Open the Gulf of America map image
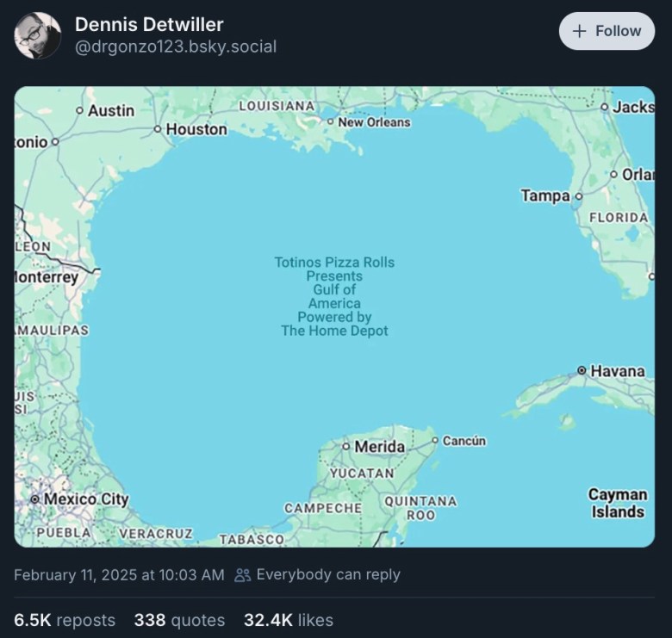 [334, 317]
